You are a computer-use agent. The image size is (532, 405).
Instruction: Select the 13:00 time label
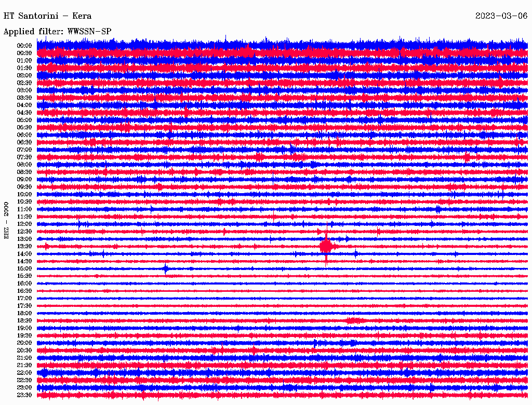pos(24,239)
